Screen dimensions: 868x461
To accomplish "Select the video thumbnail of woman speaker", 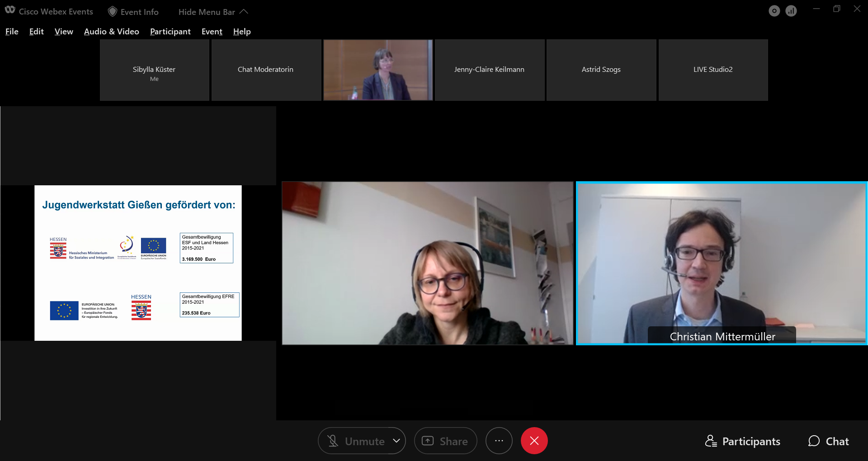I will click(x=378, y=70).
